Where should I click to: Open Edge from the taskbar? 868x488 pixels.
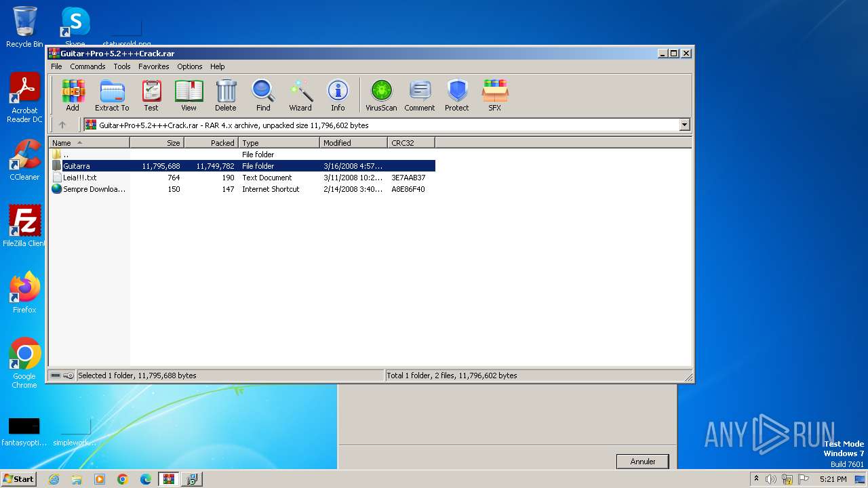146,479
